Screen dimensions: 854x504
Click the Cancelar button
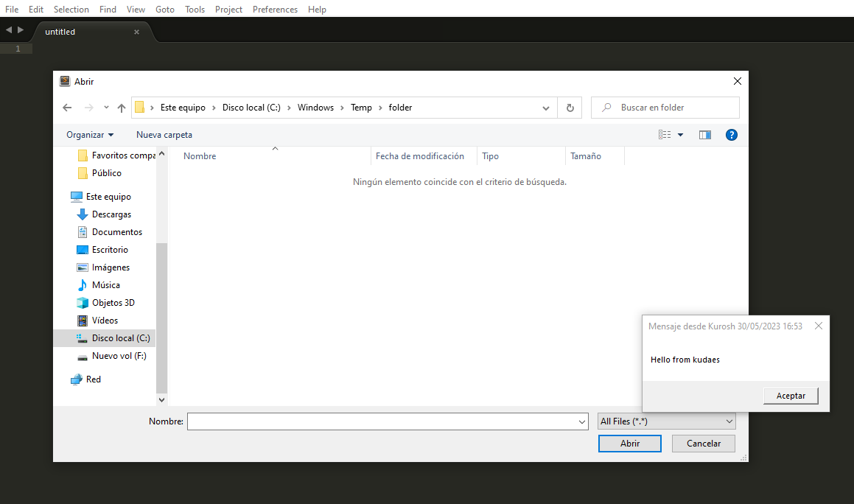click(x=704, y=444)
